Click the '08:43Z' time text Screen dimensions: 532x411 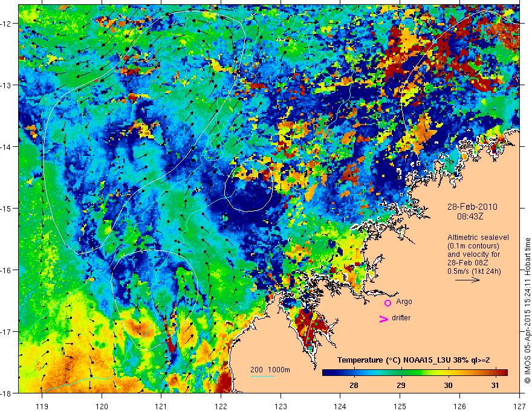(470, 216)
